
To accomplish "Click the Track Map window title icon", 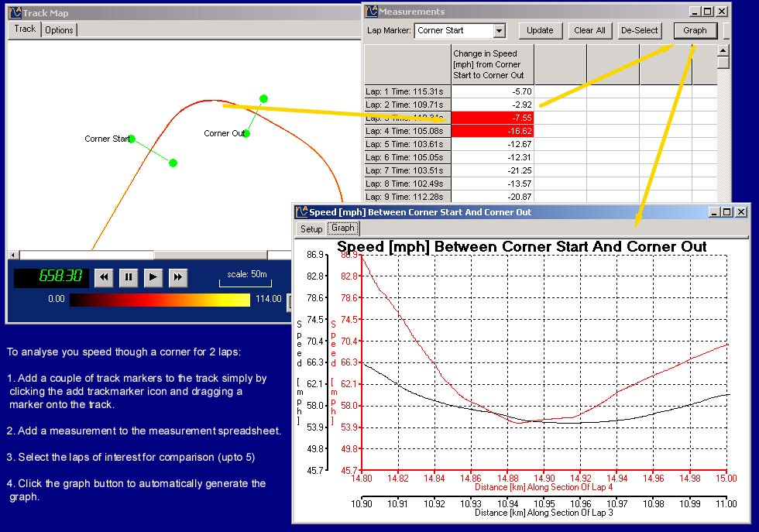I will 15,13.
